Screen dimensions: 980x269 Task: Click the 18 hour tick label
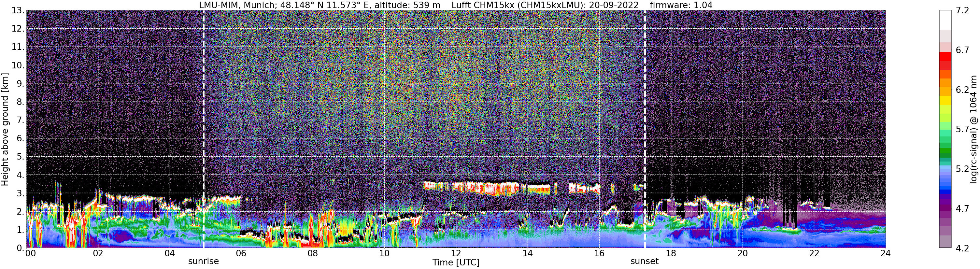click(x=671, y=253)
